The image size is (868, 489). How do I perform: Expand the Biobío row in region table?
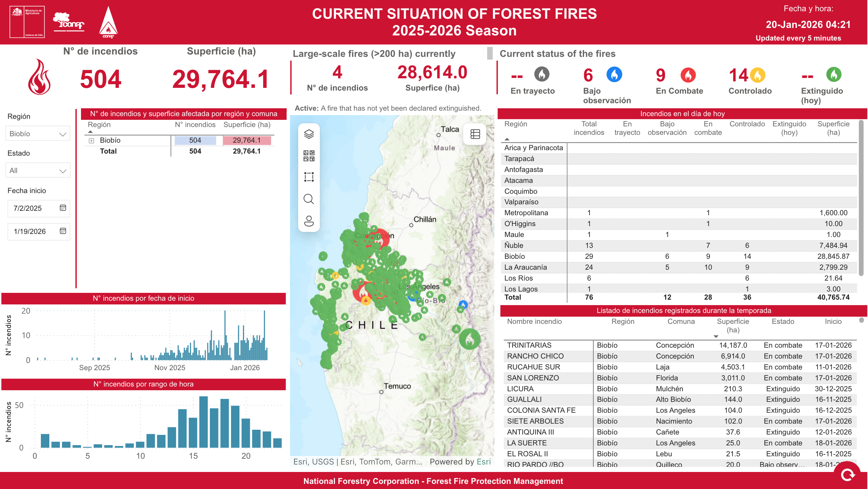click(x=91, y=141)
